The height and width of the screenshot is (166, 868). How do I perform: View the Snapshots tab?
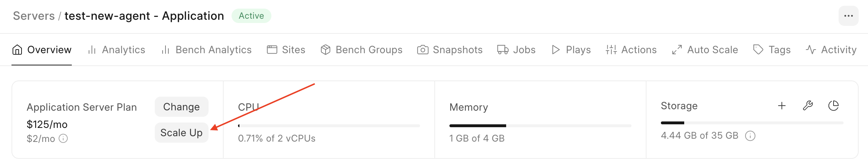point(450,50)
